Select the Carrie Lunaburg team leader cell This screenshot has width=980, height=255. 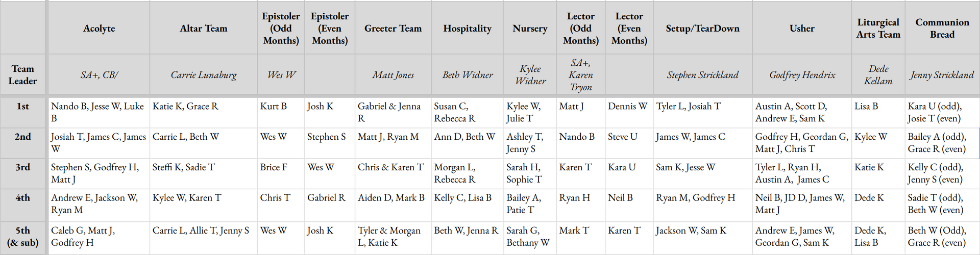[x=204, y=75]
